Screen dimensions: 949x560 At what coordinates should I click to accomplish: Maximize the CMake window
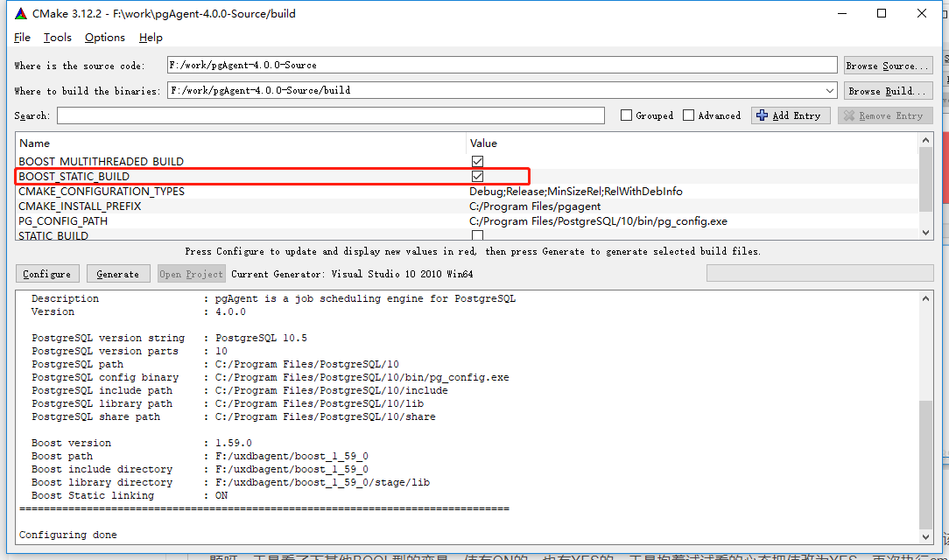click(x=882, y=13)
